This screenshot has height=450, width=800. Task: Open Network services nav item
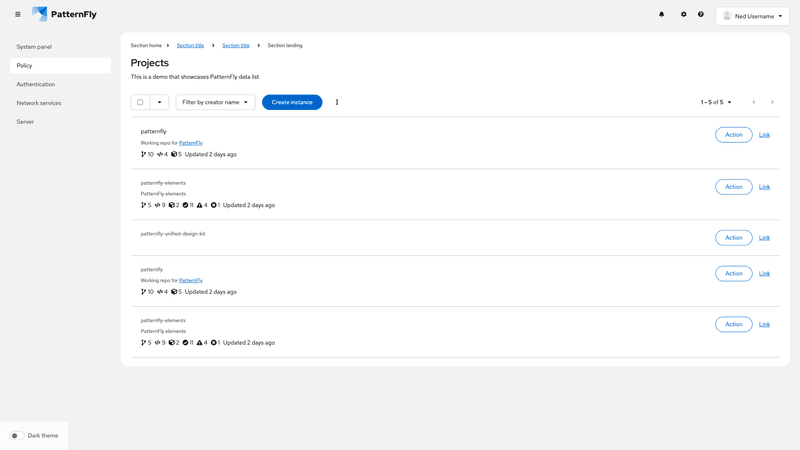click(x=39, y=103)
